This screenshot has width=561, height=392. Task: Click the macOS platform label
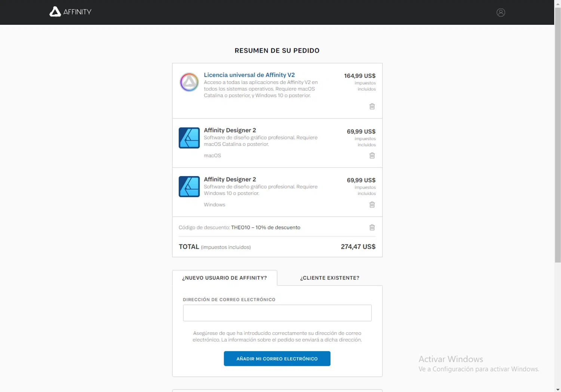pyautogui.click(x=212, y=156)
